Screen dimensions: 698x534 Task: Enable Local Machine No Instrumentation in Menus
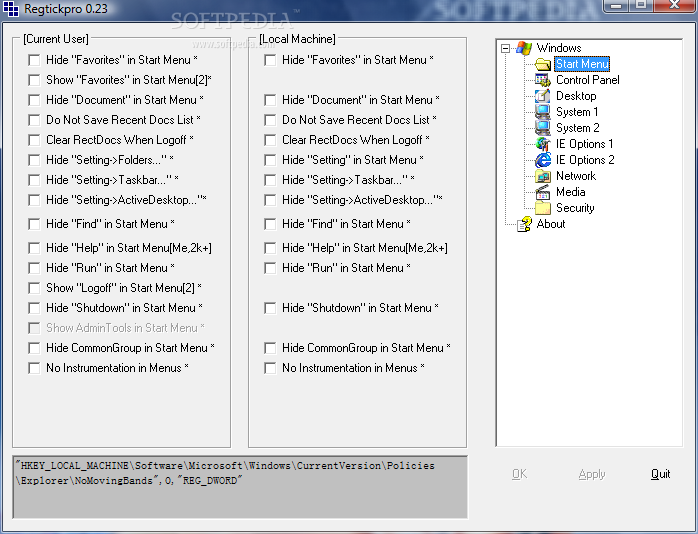tap(270, 368)
